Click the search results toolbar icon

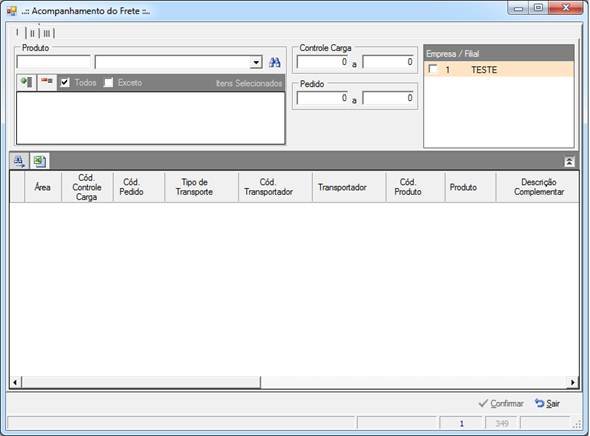[19, 161]
